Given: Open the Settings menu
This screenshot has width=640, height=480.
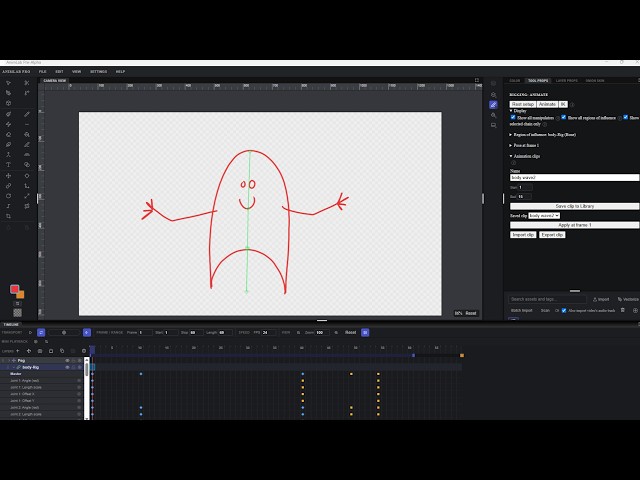Looking at the screenshot, I should [98, 72].
